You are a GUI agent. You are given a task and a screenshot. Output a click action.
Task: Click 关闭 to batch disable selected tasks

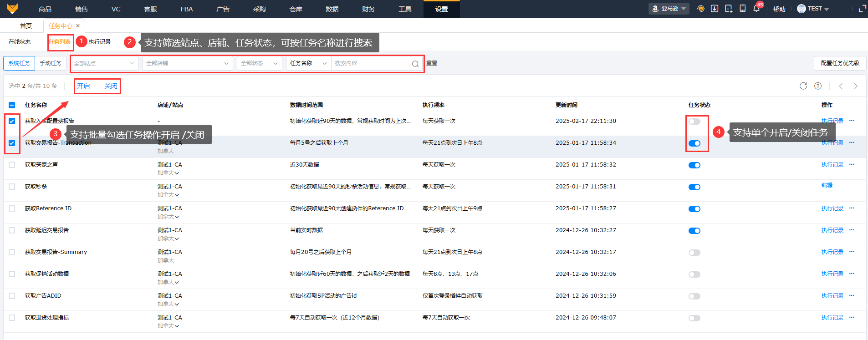111,86
